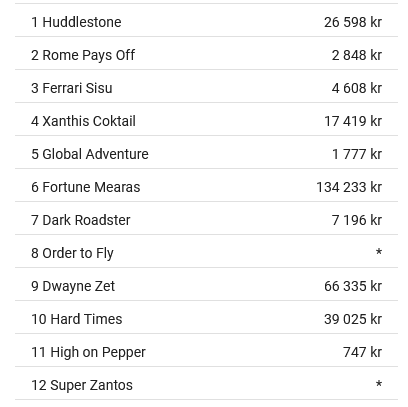Select the 747 kr amount
This screenshot has height=407, width=408.
[362, 352]
